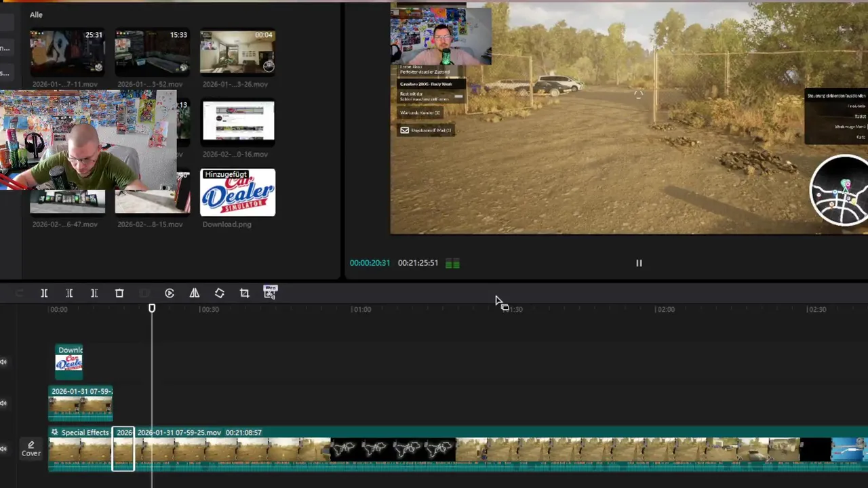
Task: Click the total duration 00:21:25:51
Action: (x=418, y=263)
